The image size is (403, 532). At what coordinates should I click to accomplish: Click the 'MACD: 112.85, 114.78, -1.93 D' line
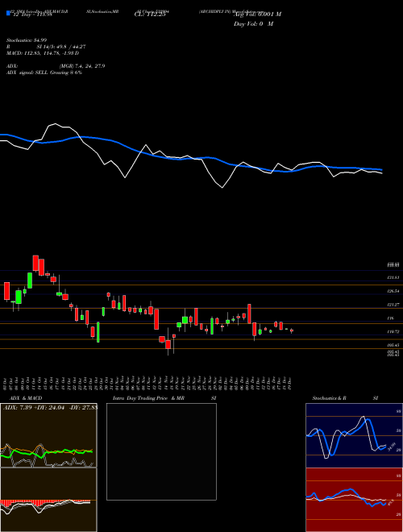point(43,53)
